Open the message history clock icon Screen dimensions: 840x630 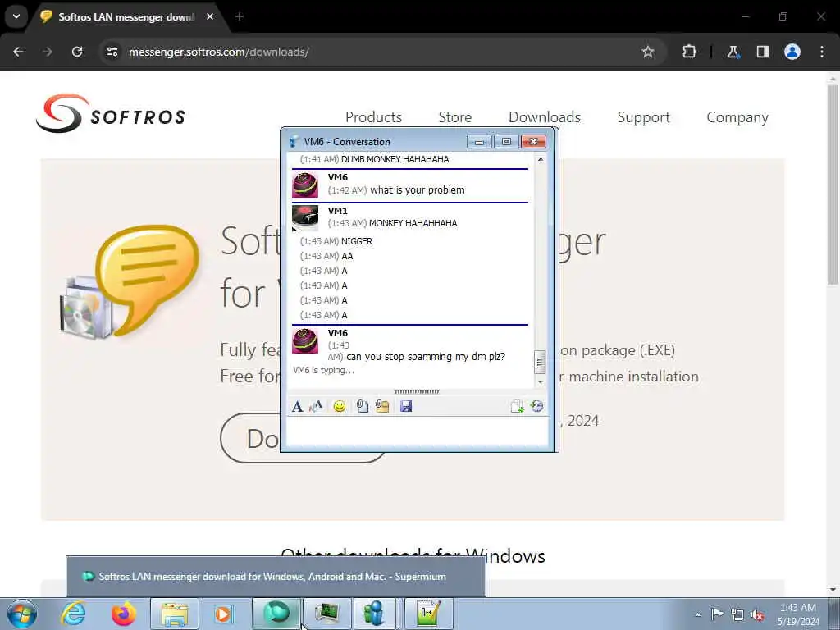click(536, 406)
